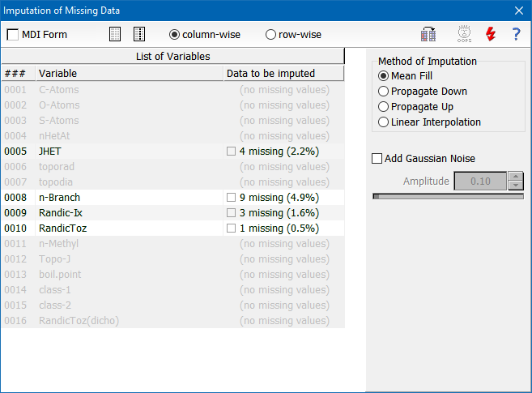The height and width of the screenshot is (393, 532).
Task: Open help with the question mark icon
Action: click(x=516, y=34)
